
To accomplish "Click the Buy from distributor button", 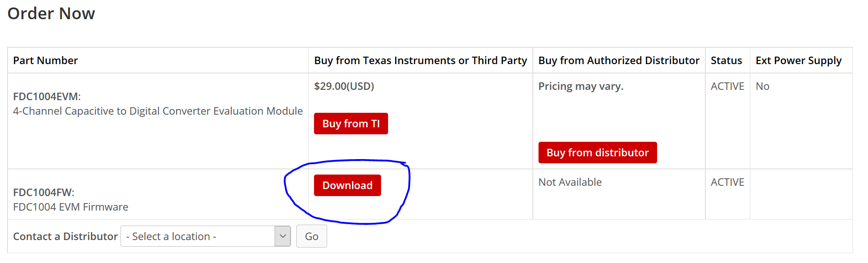I will tap(598, 153).
